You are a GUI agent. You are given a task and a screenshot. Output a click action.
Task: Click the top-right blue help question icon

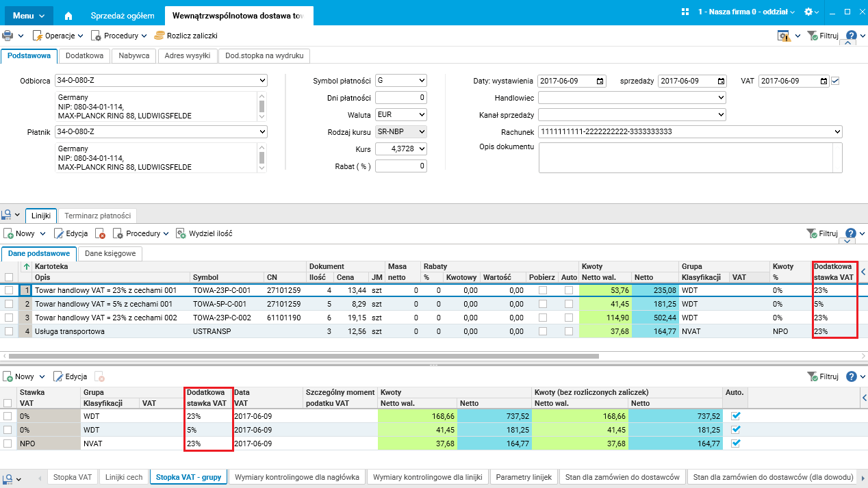[851, 36]
